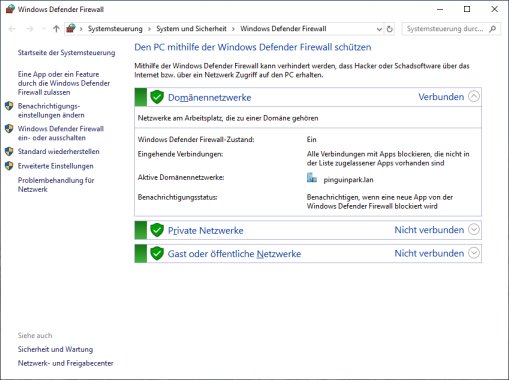Image resolution: width=509 pixels, height=380 pixels.
Task: Open Eine App oder ein Feature zulassen
Action: pyautogui.click(x=64, y=83)
